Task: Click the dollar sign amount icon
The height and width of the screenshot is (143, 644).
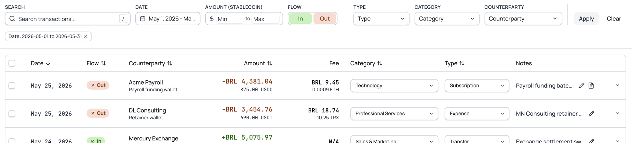Action: tap(212, 19)
